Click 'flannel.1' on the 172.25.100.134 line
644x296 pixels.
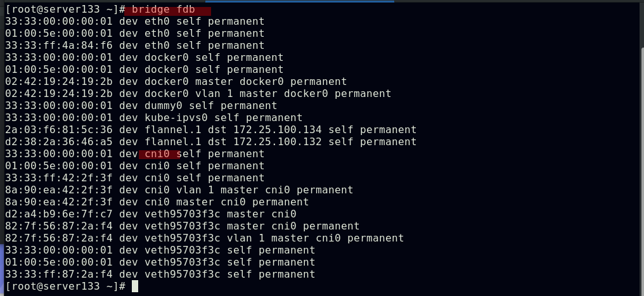coord(172,130)
